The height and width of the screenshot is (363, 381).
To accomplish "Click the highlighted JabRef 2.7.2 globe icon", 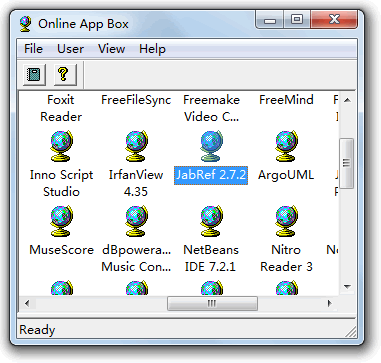I will 211,146.
